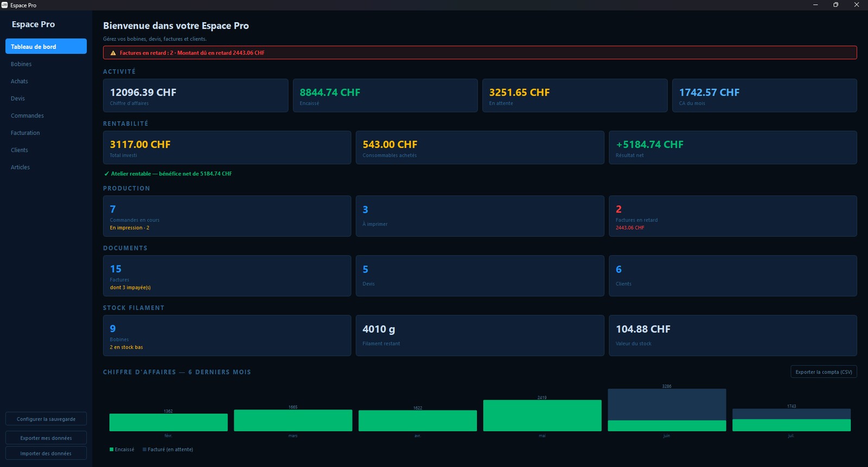Click the Valeur du stock 104.88 CHF card

[x=733, y=336]
